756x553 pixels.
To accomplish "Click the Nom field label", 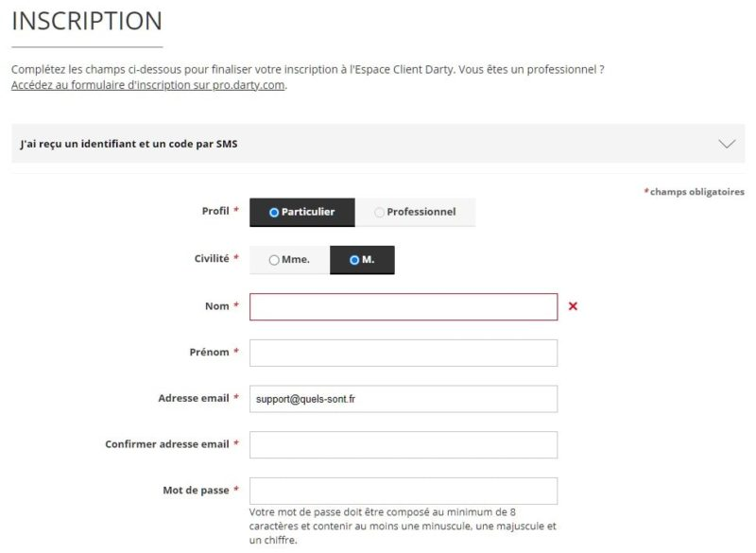I will click(x=216, y=306).
